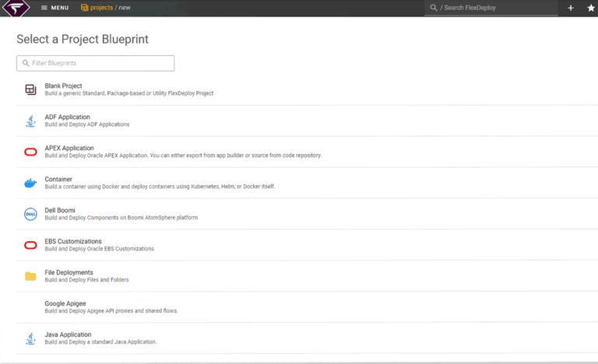Image resolution: width=598 pixels, height=364 pixels.
Task: Click 'standard Java Application' description text
Action: (x=100, y=342)
